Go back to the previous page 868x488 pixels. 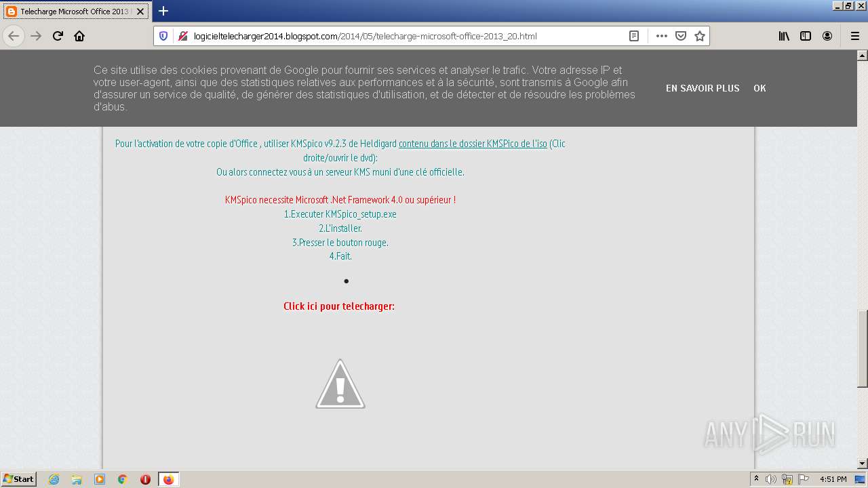[x=14, y=36]
